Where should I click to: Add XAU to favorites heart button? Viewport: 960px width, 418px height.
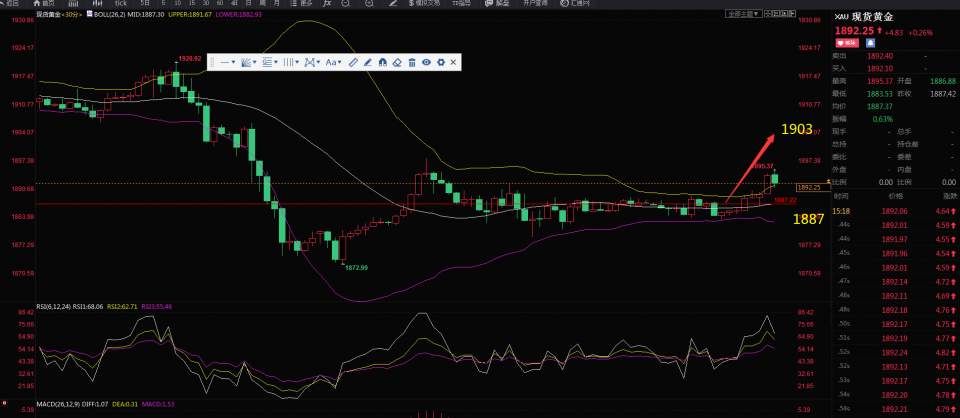coord(848,43)
